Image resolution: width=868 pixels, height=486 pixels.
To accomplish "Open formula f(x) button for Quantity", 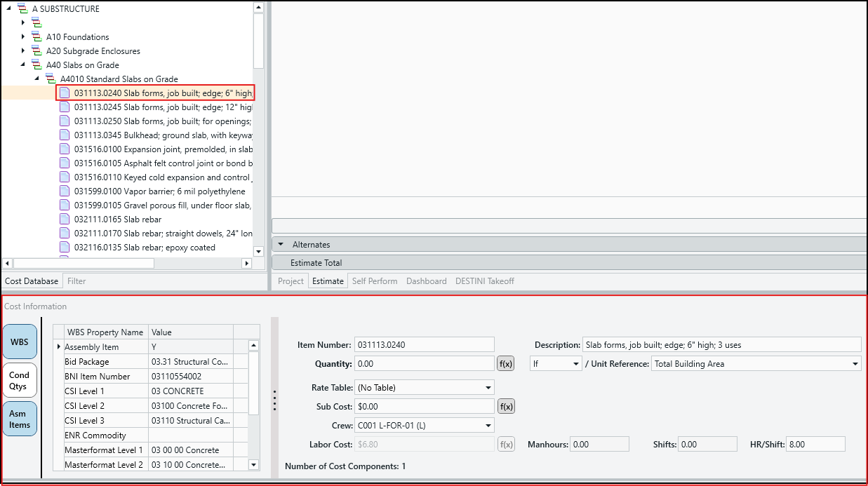I will tap(506, 363).
